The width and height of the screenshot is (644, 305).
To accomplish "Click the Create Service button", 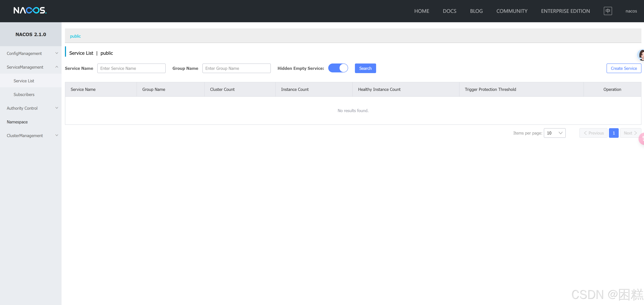I will click(623, 68).
